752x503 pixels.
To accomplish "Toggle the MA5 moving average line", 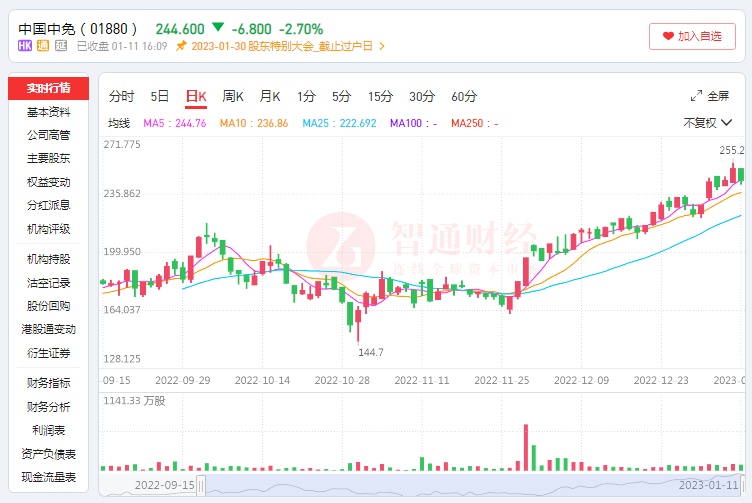I will pyautogui.click(x=175, y=123).
